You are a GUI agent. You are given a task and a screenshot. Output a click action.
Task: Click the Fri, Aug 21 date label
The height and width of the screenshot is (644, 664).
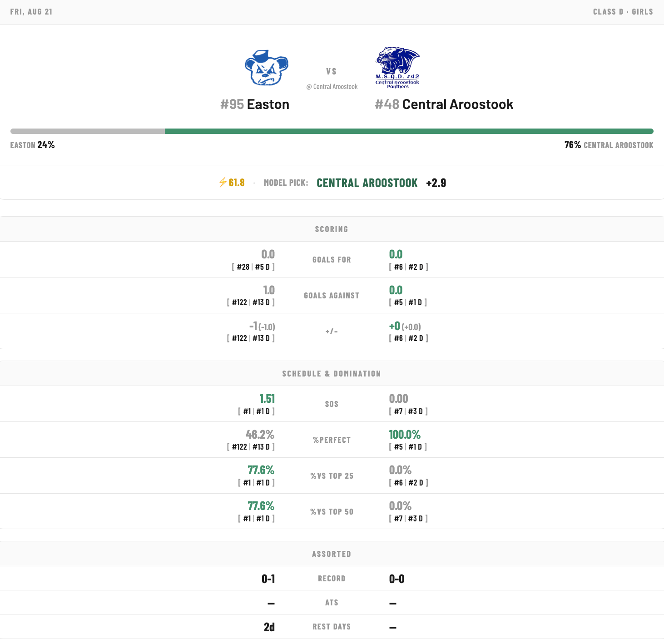pyautogui.click(x=31, y=12)
